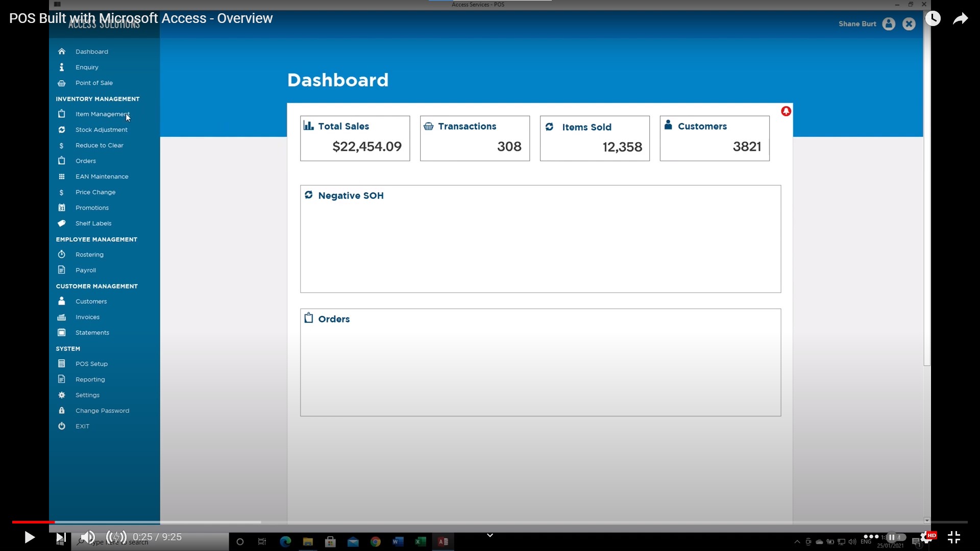Play the video
This screenshot has height=551, width=980.
click(29, 537)
